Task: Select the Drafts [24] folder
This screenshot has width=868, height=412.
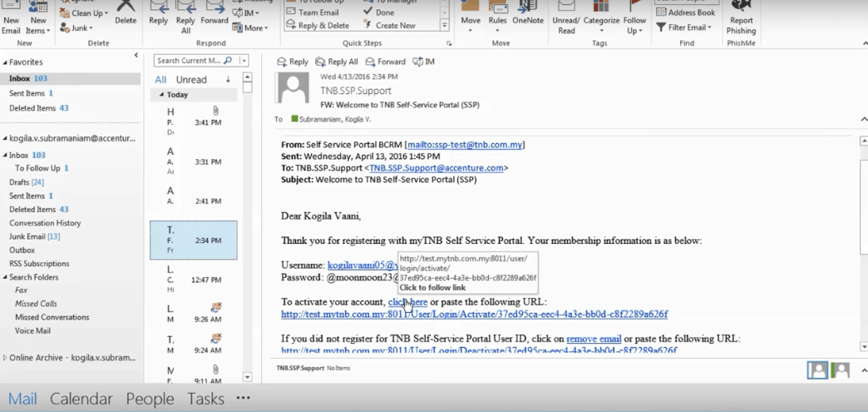Action: pyautogui.click(x=27, y=182)
